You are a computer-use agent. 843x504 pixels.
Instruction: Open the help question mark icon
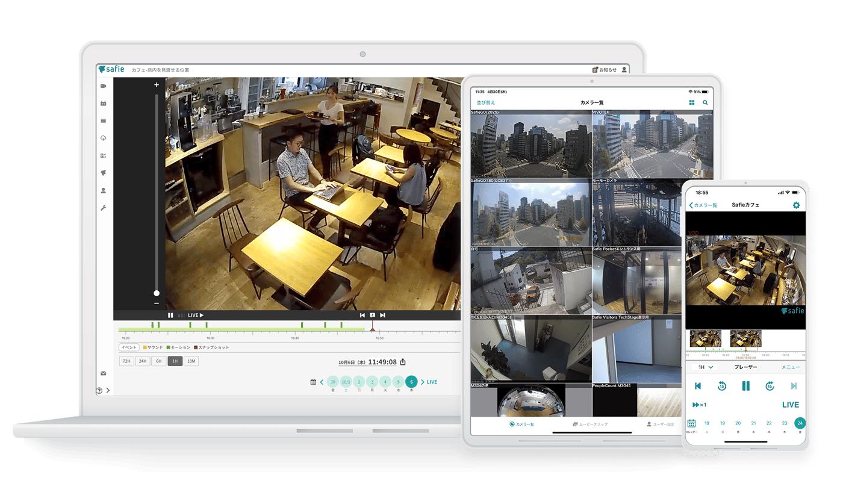click(99, 391)
